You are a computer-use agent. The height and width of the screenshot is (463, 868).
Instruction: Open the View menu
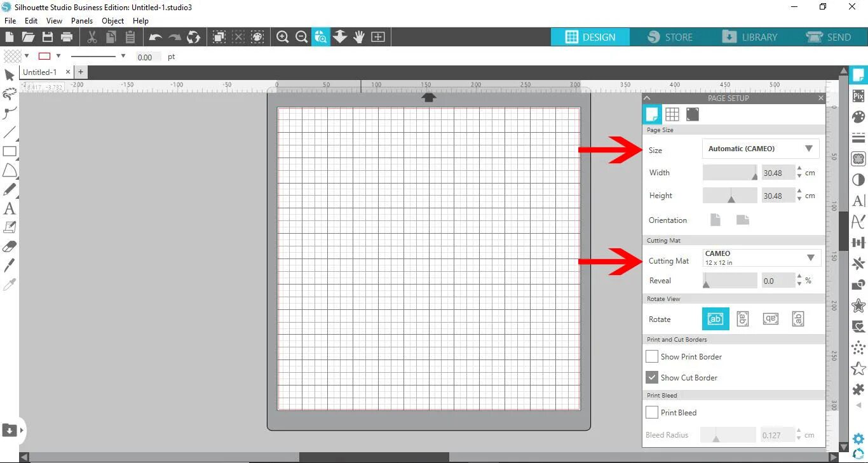pyautogui.click(x=54, y=21)
